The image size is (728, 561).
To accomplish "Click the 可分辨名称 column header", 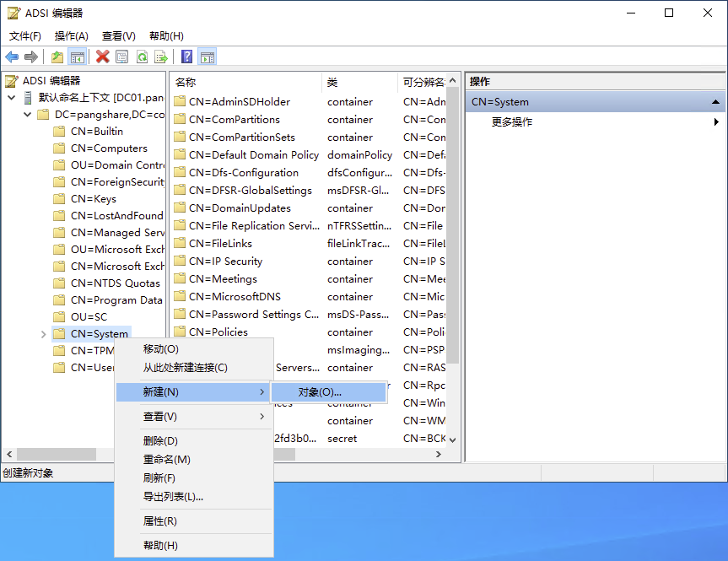I will 423,82.
